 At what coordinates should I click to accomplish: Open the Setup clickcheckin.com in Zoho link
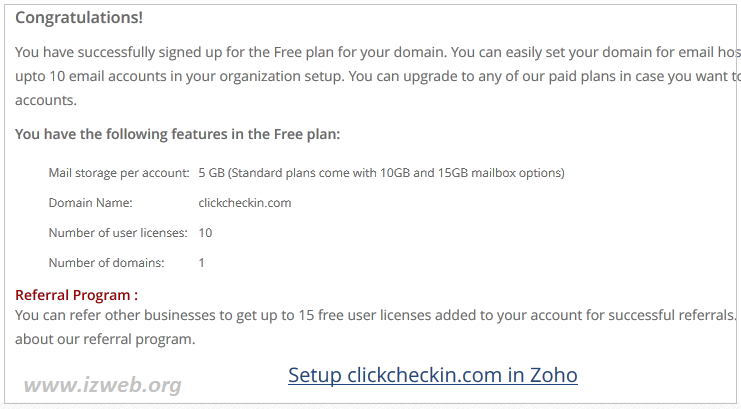[x=432, y=375]
